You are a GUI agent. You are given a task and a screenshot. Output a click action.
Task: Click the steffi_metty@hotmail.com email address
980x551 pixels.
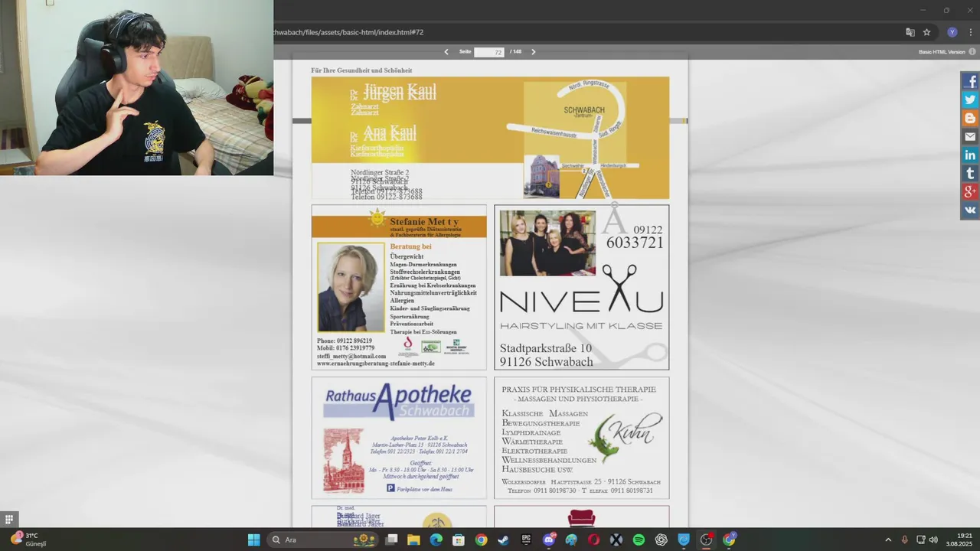pyautogui.click(x=351, y=356)
